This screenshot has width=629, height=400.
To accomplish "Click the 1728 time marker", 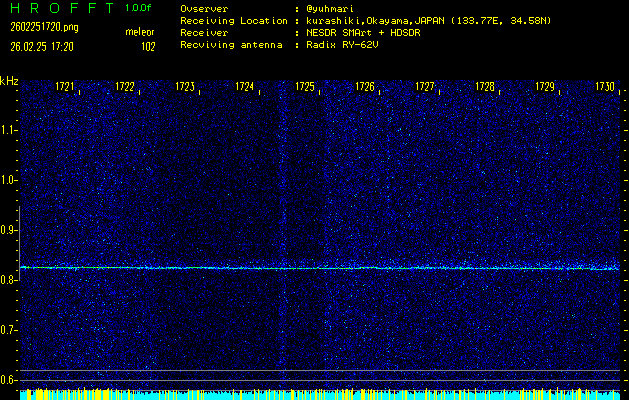I will click(485, 88).
